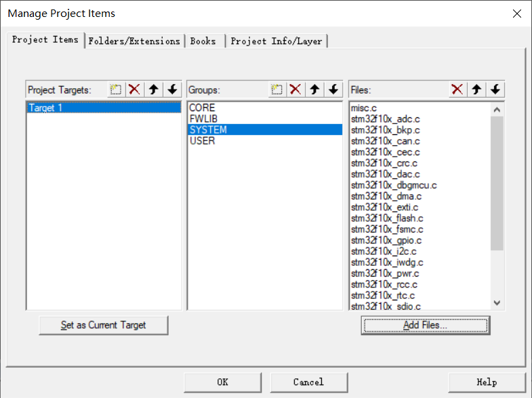Select the FWLIB group
The width and height of the screenshot is (532, 398).
(x=264, y=119)
